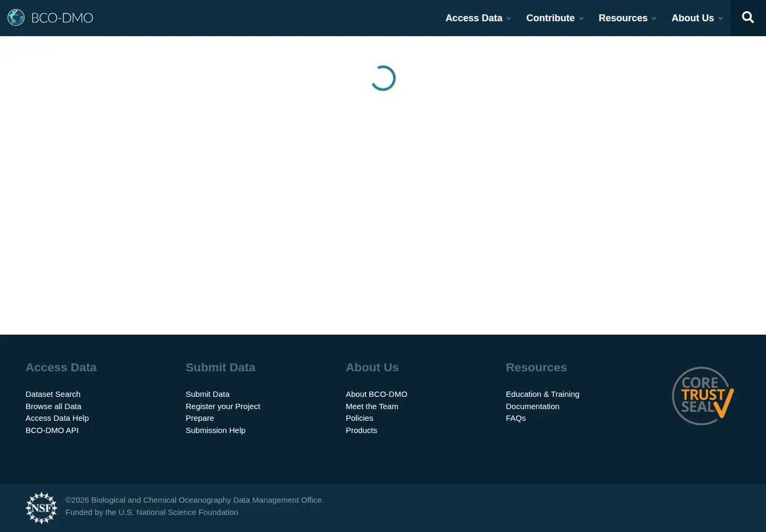766x532 pixels.
Task: Open Meet the Team link
Action: pyautogui.click(x=372, y=406)
